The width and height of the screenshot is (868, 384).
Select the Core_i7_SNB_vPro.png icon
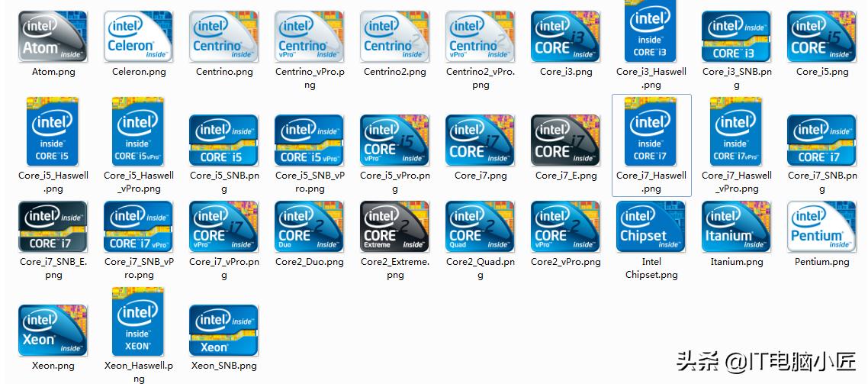click(138, 227)
